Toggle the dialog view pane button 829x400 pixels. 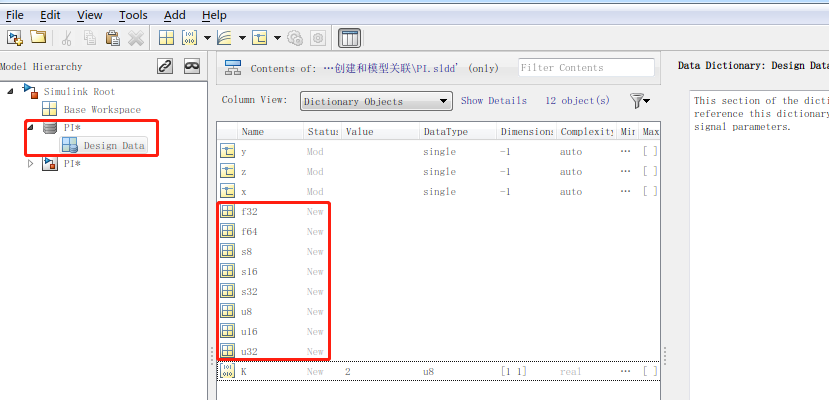(349, 38)
